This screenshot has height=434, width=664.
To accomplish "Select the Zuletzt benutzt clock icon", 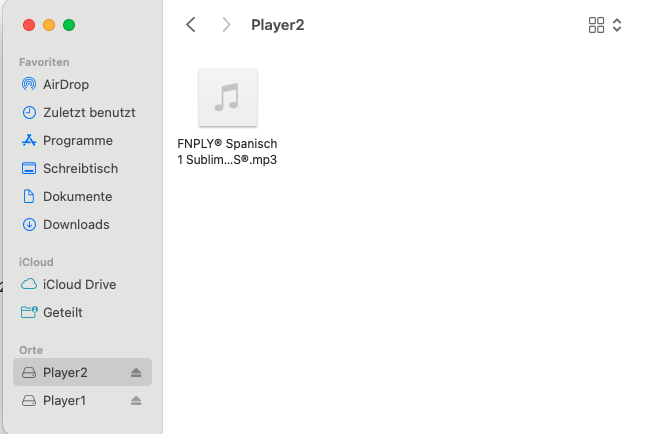I will (29, 113).
